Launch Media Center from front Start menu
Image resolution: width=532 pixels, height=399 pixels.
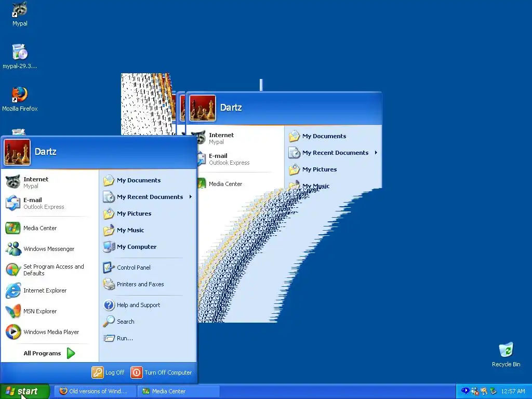tap(49, 228)
